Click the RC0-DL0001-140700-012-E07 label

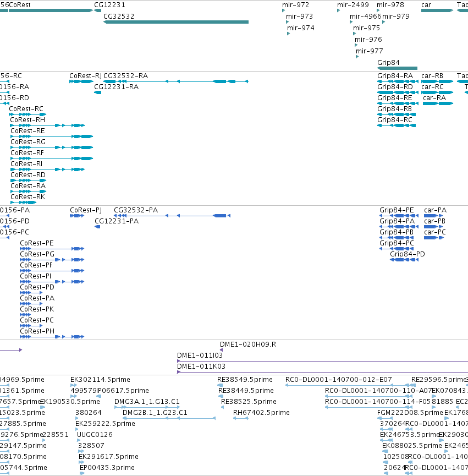[338, 380]
